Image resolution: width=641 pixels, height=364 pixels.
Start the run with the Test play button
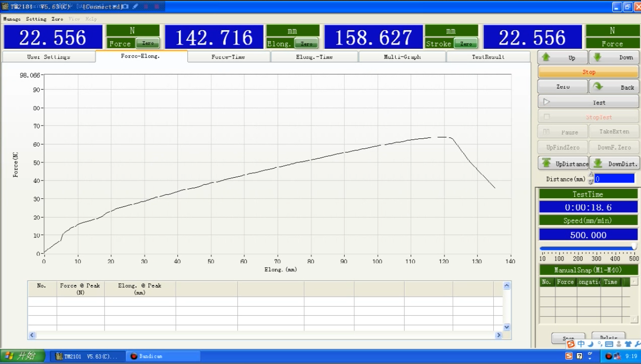click(588, 102)
